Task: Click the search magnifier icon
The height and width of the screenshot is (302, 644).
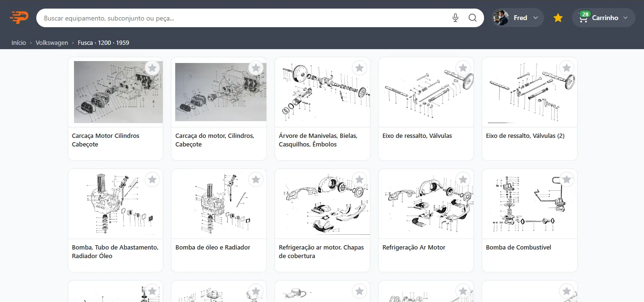Action: (x=473, y=18)
